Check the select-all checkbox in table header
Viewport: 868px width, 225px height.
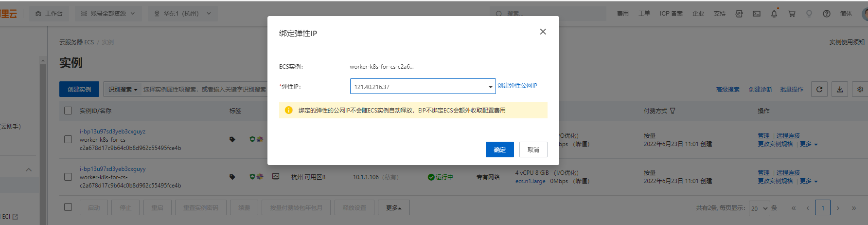click(68, 111)
